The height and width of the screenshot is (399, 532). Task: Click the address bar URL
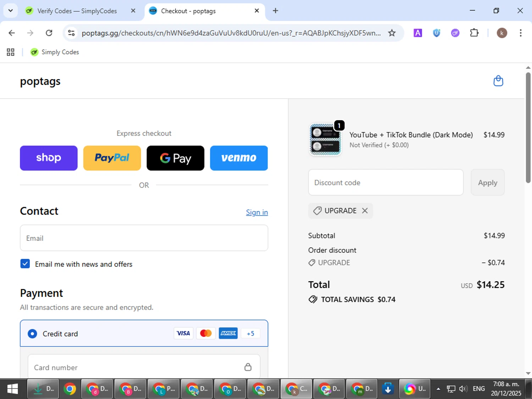(231, 33)
